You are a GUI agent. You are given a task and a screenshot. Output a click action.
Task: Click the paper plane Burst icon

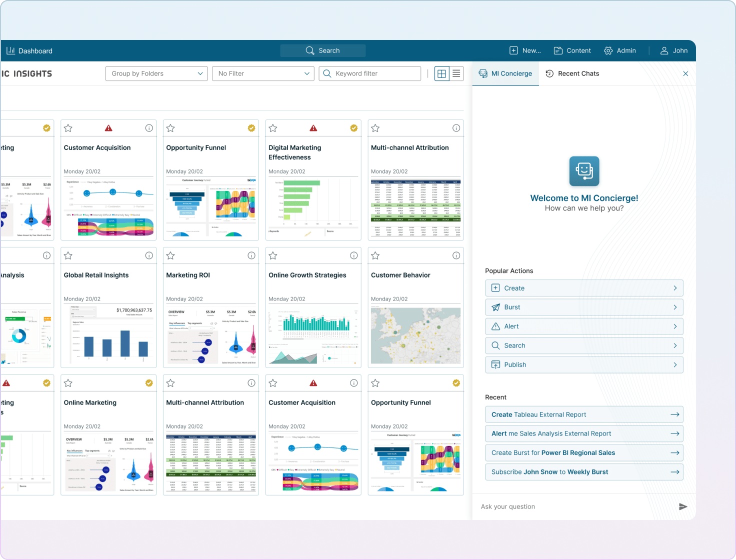(495, 307)
